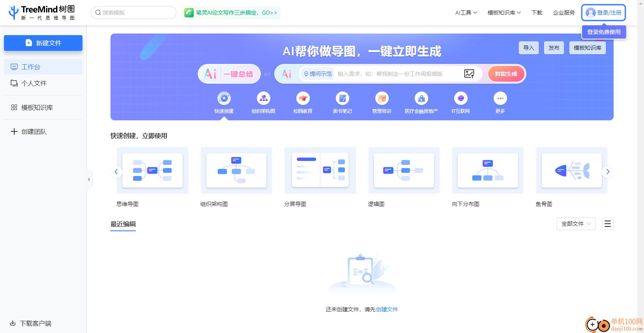
Task: Open 个人文件 in the sidebar
Action: (43, 83)
